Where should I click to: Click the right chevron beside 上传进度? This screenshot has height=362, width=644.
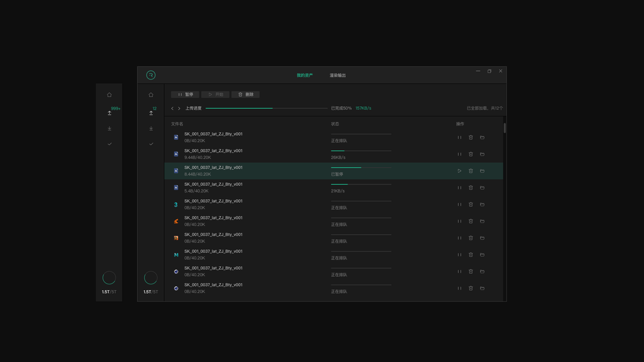tap(179, 109)
